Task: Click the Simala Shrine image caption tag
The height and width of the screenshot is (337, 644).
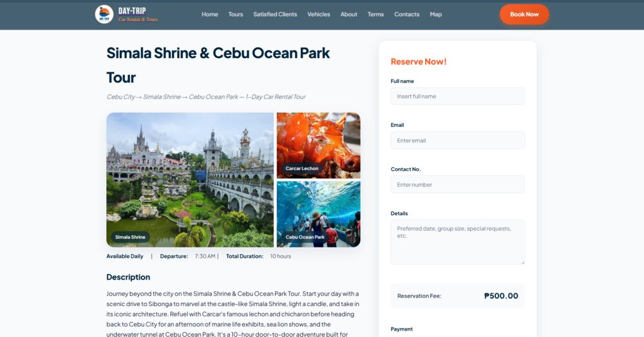Action: pyautogui.click(x=130, y=237)
